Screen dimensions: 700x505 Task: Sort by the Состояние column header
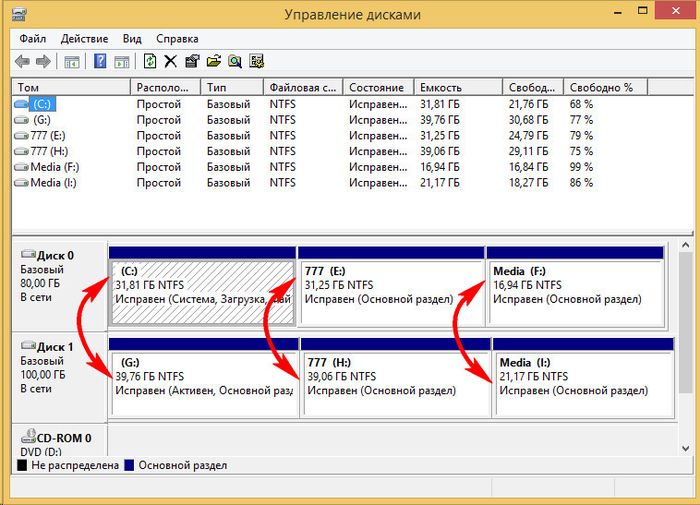(379, 88)
